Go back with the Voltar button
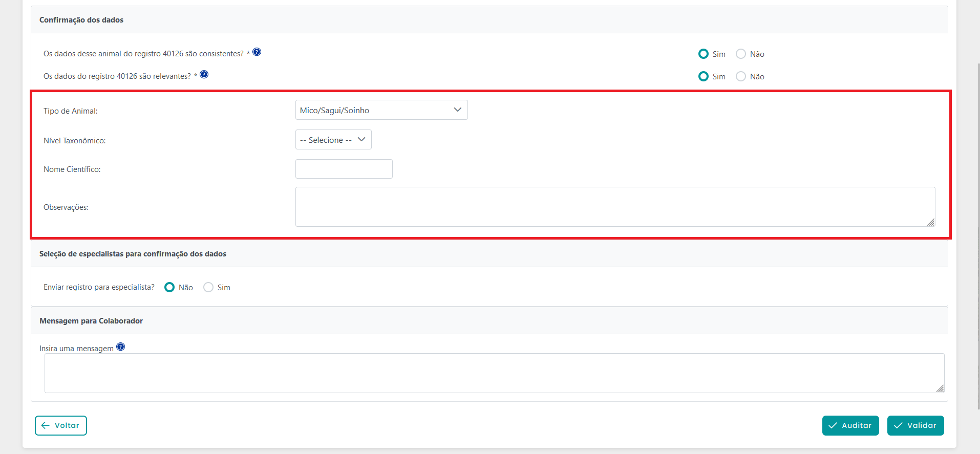Viewport: 980px width, 454px height. [x=61, y=425]
